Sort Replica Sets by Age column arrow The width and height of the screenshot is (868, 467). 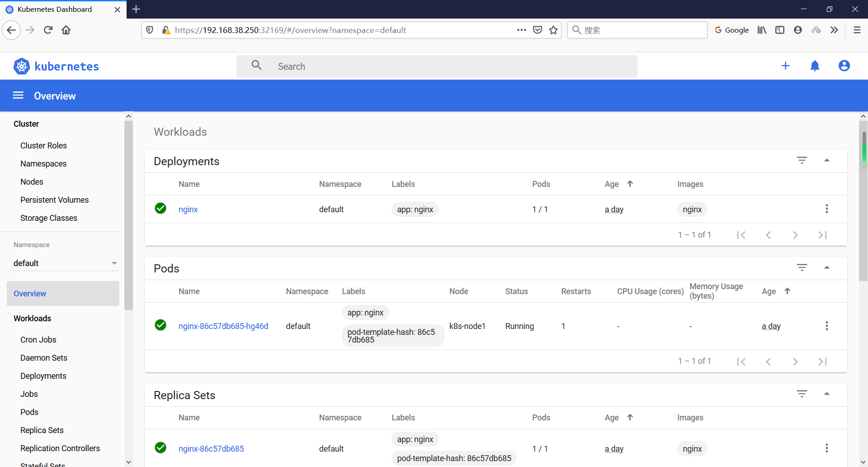click(x=630, y=417)
